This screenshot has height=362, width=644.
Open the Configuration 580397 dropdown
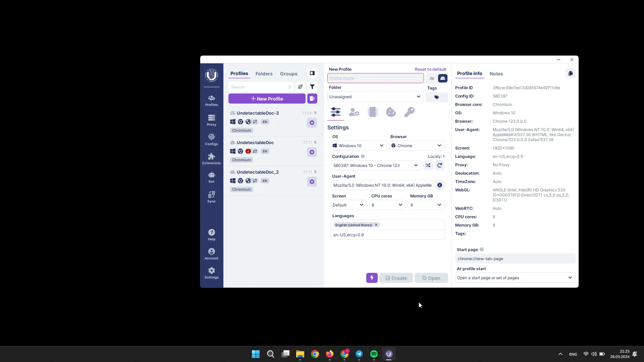coord(376,165)
